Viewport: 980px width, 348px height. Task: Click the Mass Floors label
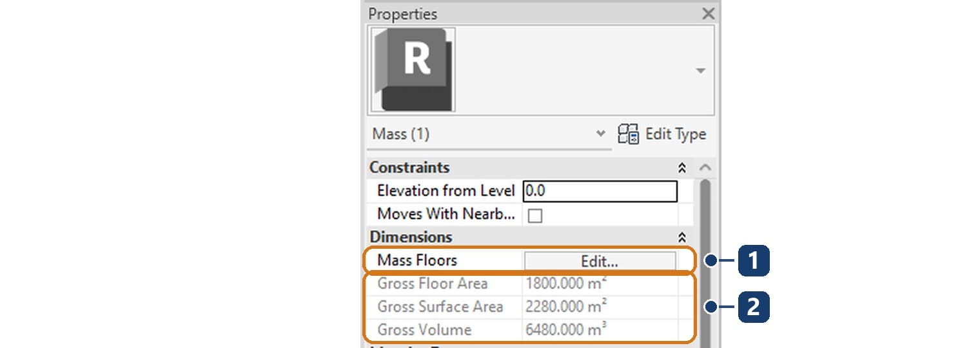coord(417,260)
